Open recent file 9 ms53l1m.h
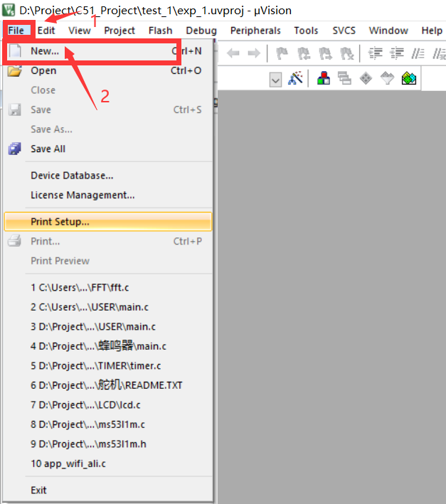The width and height of the screenshot is (446, 504). coord(108,444)
